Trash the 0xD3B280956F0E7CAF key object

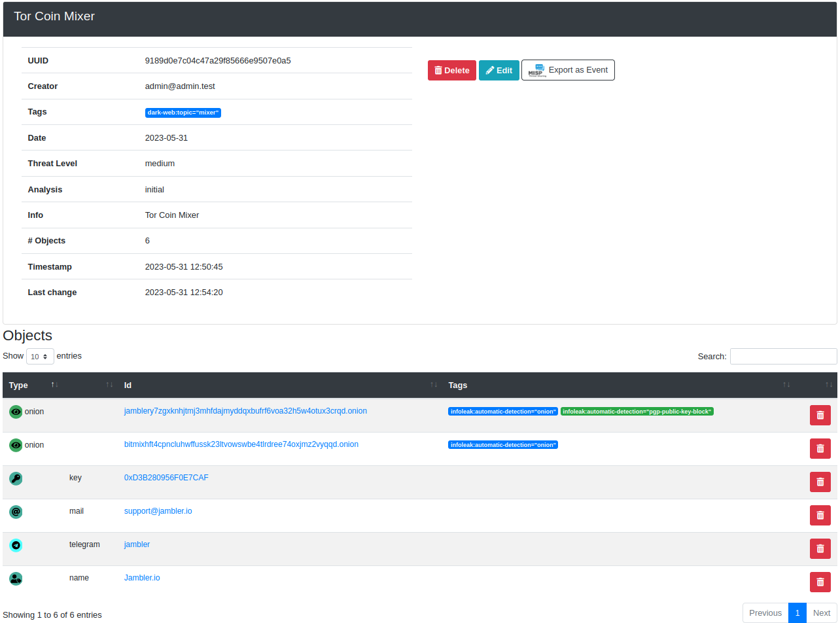coord(820,482)
